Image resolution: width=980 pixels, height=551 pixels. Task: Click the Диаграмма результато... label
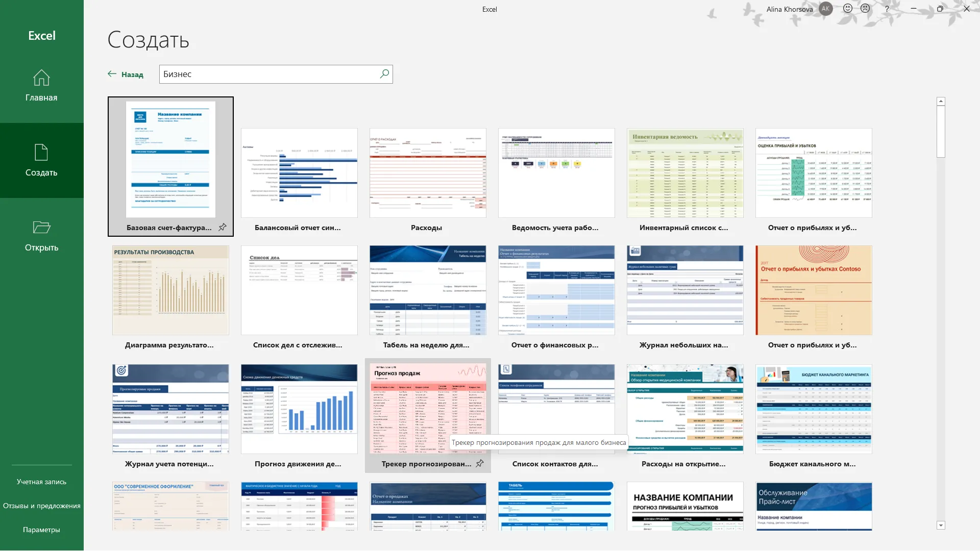pyautogui.click(x=169, y=345)
